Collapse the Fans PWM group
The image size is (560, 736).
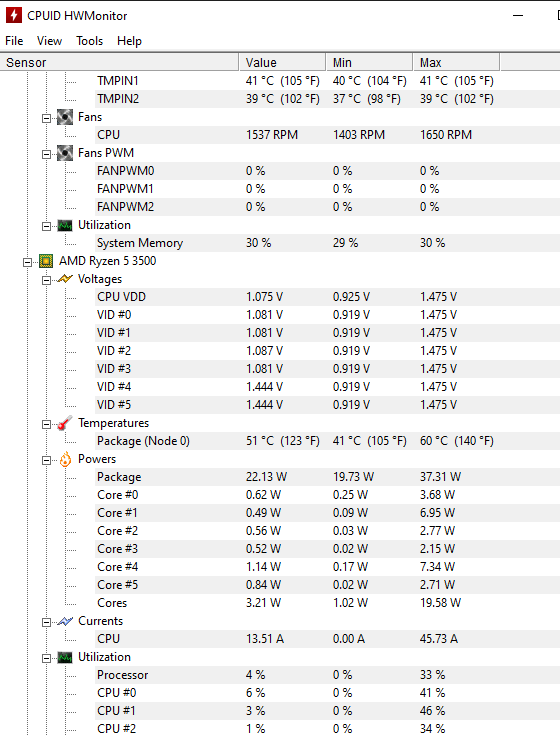(46, 154)
